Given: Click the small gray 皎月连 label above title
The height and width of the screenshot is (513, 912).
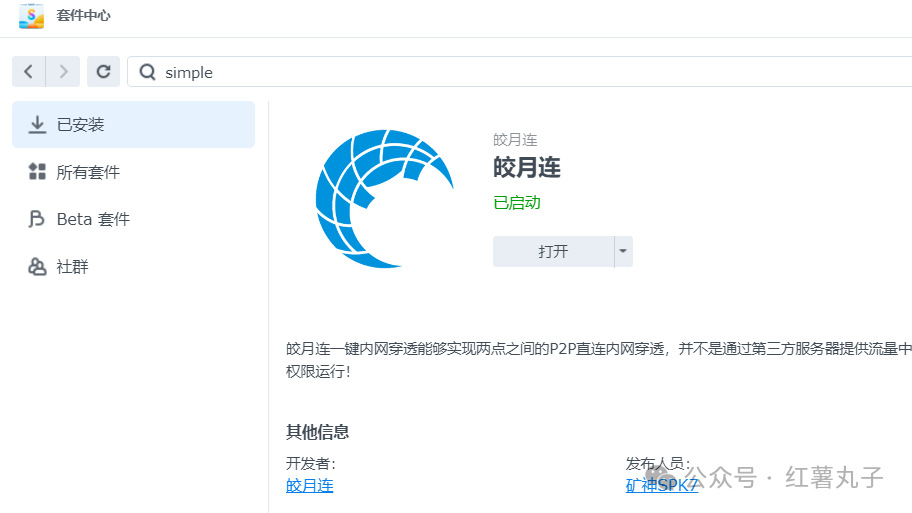Looking at the screenshot, I should click(515, 140).
